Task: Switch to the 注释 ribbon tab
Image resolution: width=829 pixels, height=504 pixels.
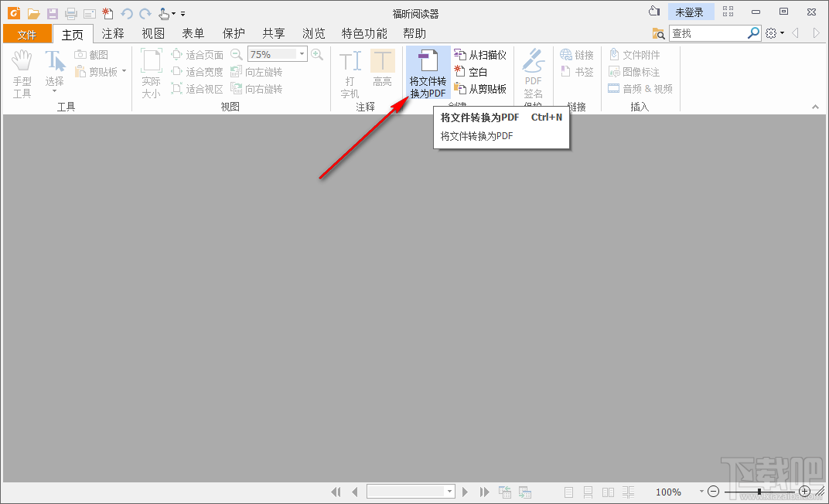Action: [113, 33]
